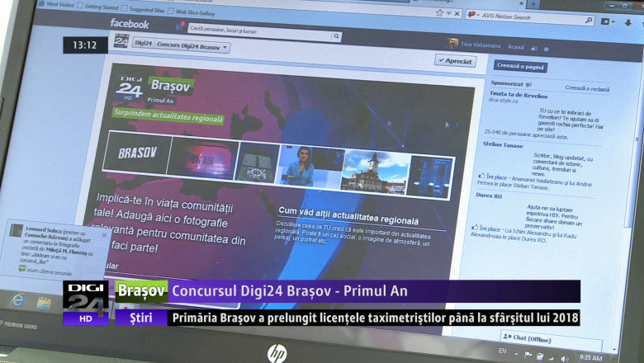Screen dimensions: 644x363
Task: Open the browser downloads arrow icon
Action: click(x=628, y=23)
